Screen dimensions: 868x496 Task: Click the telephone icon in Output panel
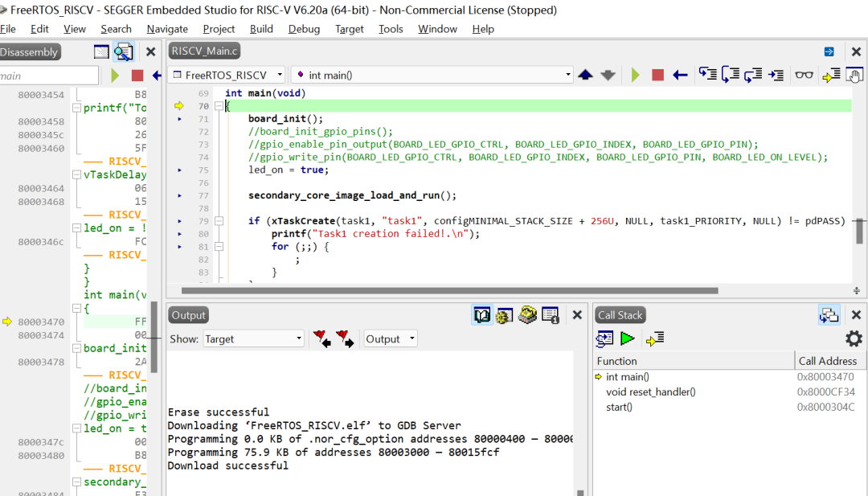[x=527, y=315]
